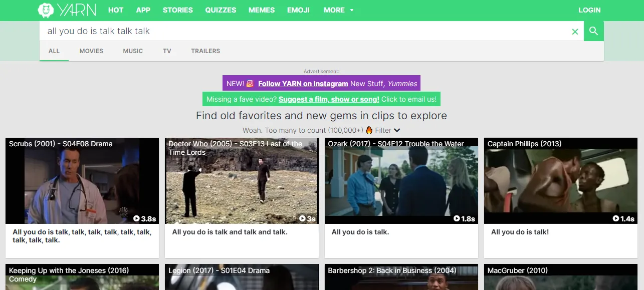Switch to the TV tab
Screen dimensions: 644x290
167,51
